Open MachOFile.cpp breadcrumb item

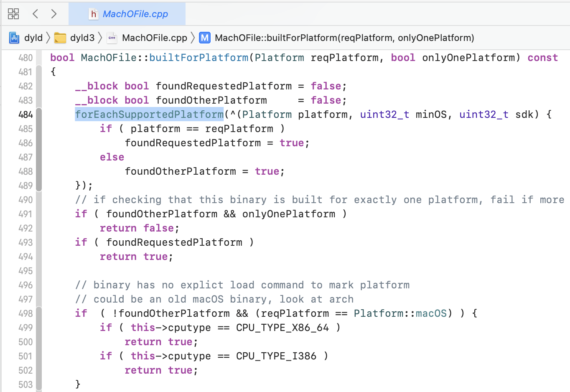coord(155,38)
